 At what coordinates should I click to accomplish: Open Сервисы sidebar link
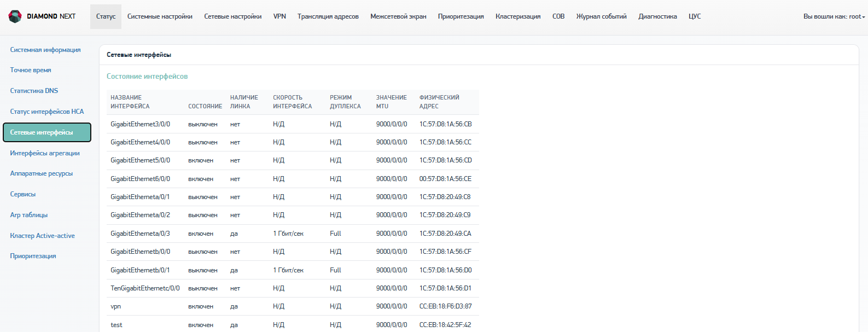(23, 194)
